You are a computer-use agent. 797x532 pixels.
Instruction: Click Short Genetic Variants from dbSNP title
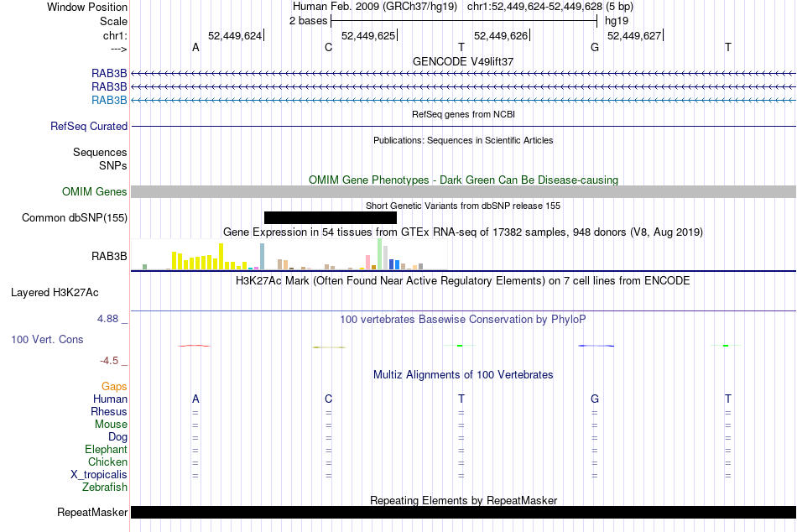463,206
